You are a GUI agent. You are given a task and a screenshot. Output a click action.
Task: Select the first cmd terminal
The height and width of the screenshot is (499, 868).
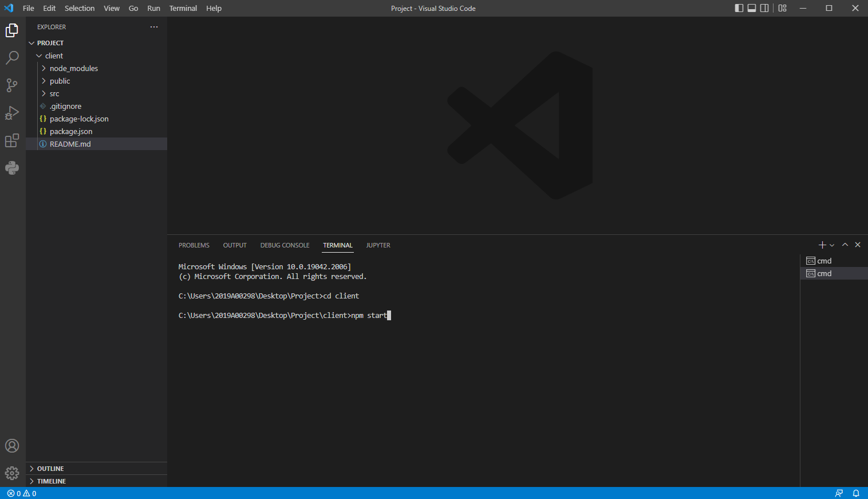pos(834,261)
